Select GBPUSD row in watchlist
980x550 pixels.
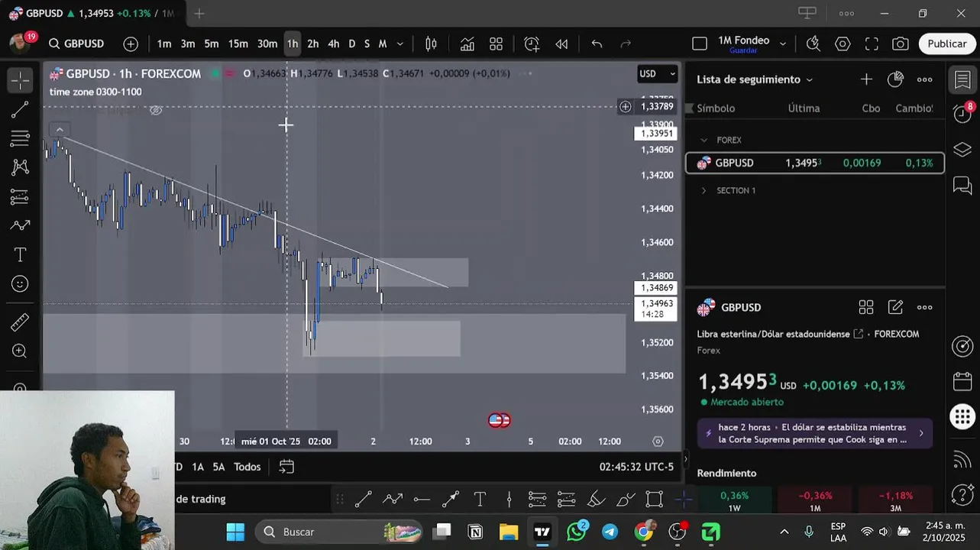pos(815,163)
